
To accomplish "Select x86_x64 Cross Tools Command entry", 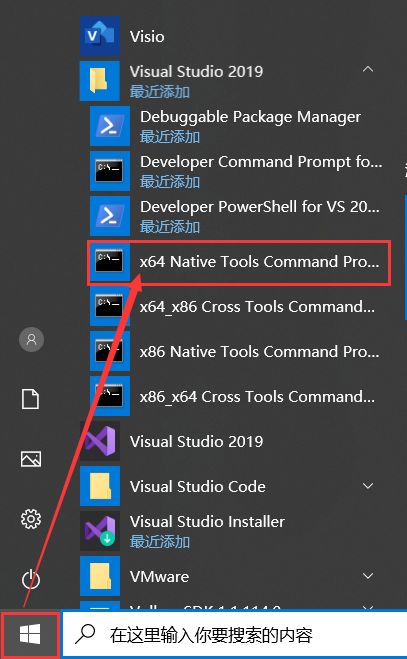I will (240, 396).
